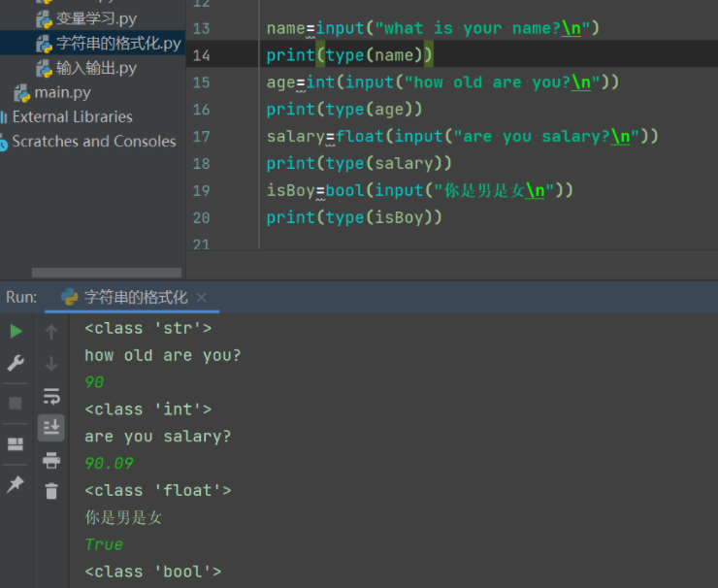Print console output with the printer icon
718x588 pixels.
[x=51, y=460]
